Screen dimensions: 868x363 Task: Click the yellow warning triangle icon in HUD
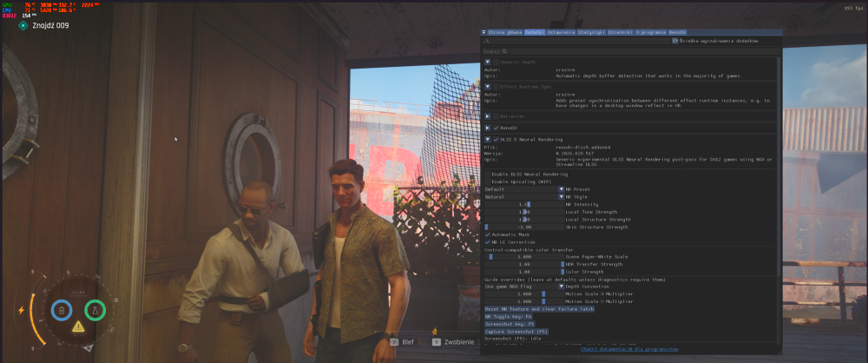(78, 327)
